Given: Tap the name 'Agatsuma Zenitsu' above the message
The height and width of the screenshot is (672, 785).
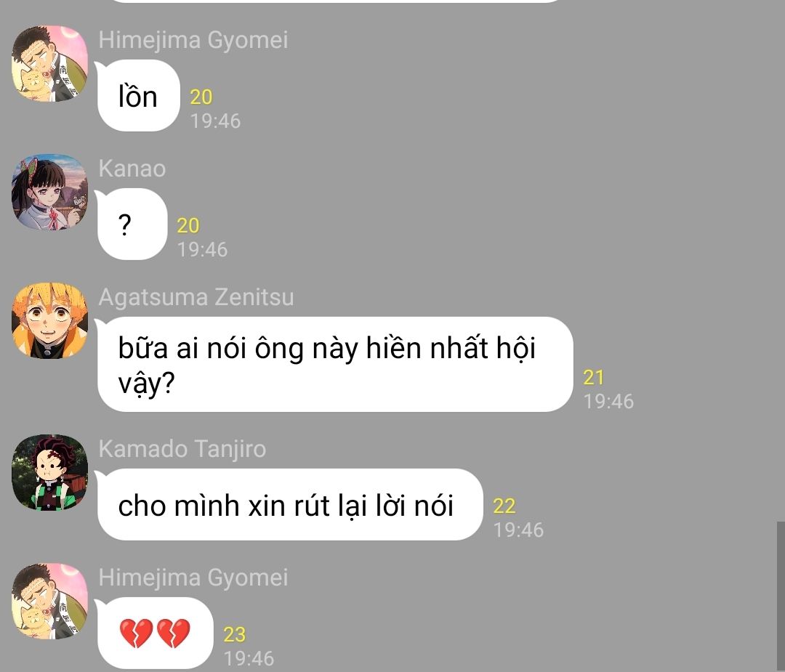Looking at the screenshot, I should pos(196,297).
